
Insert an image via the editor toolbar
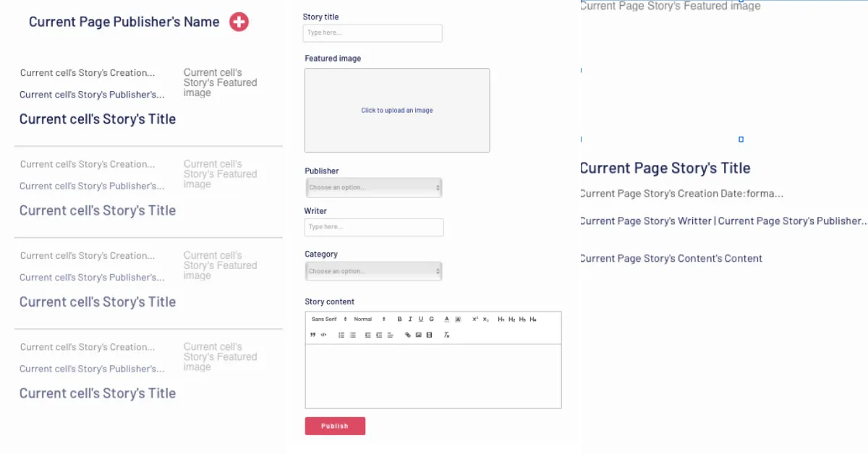click(419, 335)
